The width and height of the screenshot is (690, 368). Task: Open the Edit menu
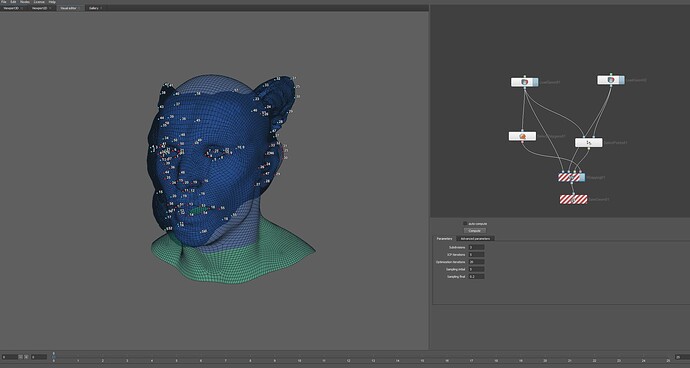point(13,2)
